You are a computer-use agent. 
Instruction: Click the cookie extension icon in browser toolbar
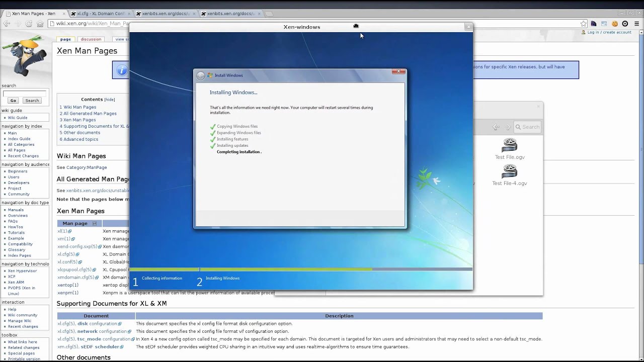tap(615, 24)
